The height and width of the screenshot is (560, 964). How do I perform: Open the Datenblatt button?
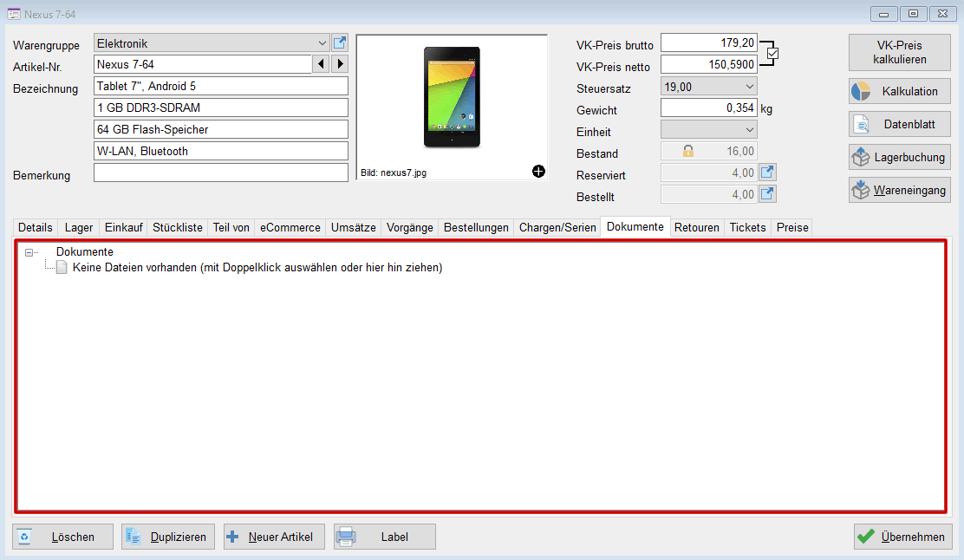(900, 125)
